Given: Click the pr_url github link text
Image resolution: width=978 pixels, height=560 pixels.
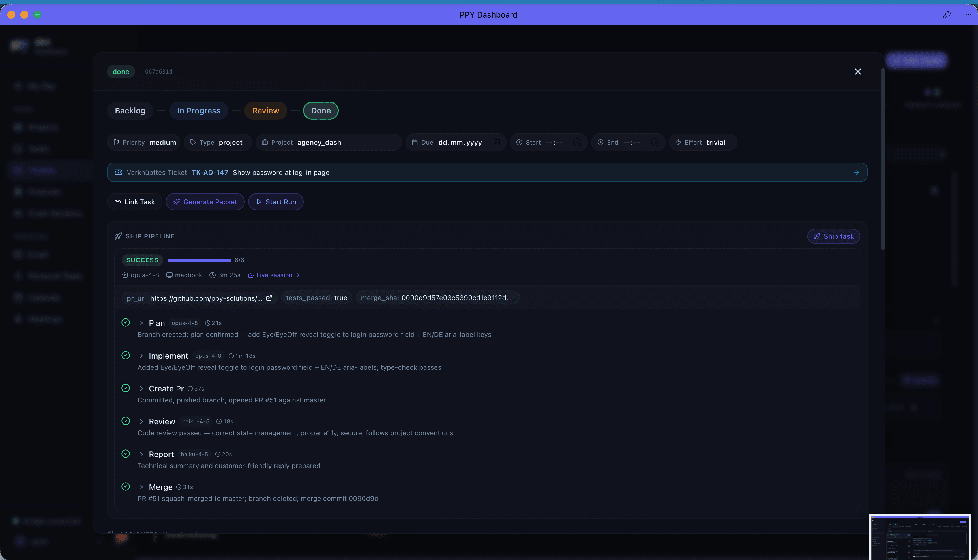Looking at the screenshot, I should (x=206, y=298).
